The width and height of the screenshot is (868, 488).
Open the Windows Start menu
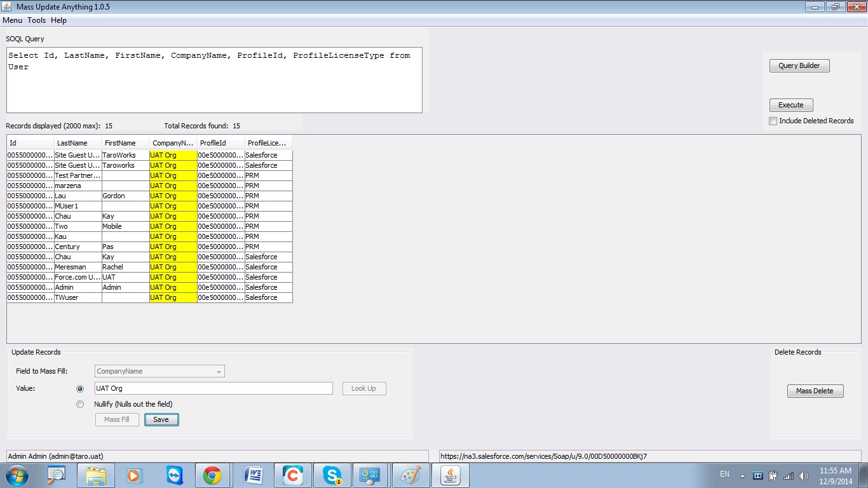coord(16,475)
